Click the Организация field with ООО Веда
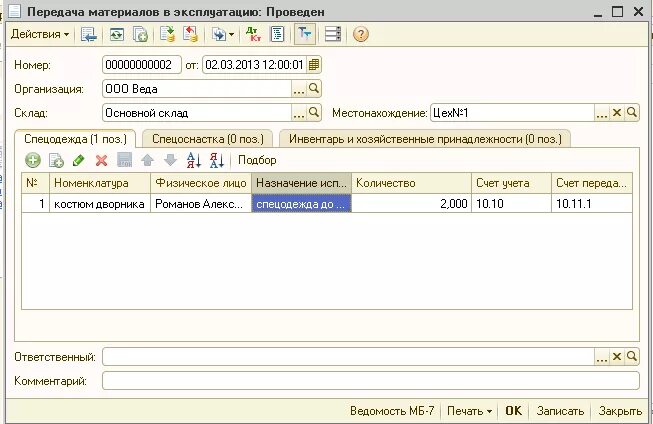This screenshot has height=424, width=653. [x=197, y=89]
